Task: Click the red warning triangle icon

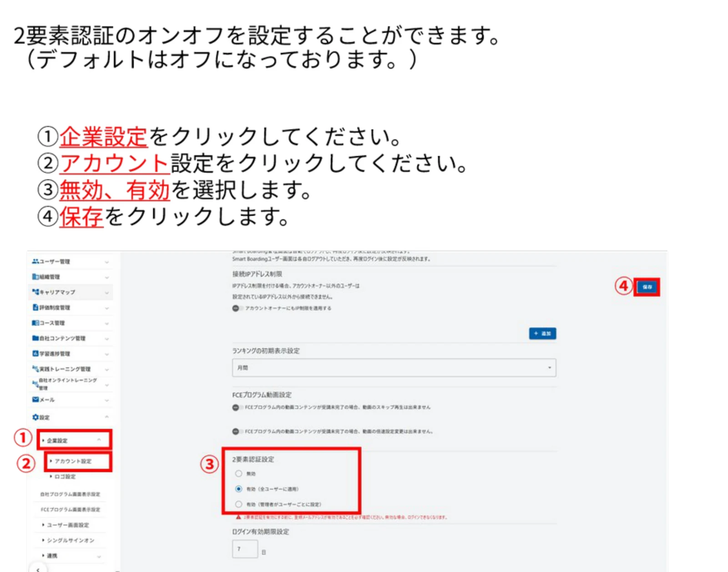Action: click(238, 517)
